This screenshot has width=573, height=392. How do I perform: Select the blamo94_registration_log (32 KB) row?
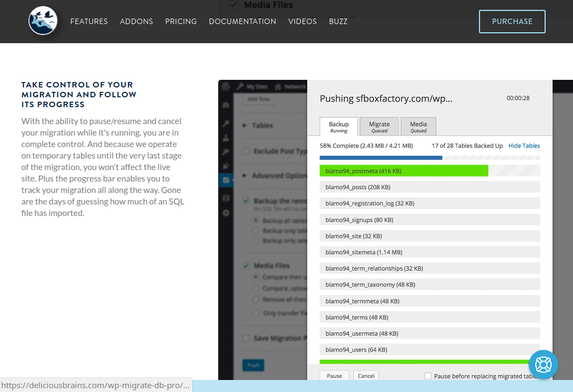pyautogui.click(x=430, y=203)
